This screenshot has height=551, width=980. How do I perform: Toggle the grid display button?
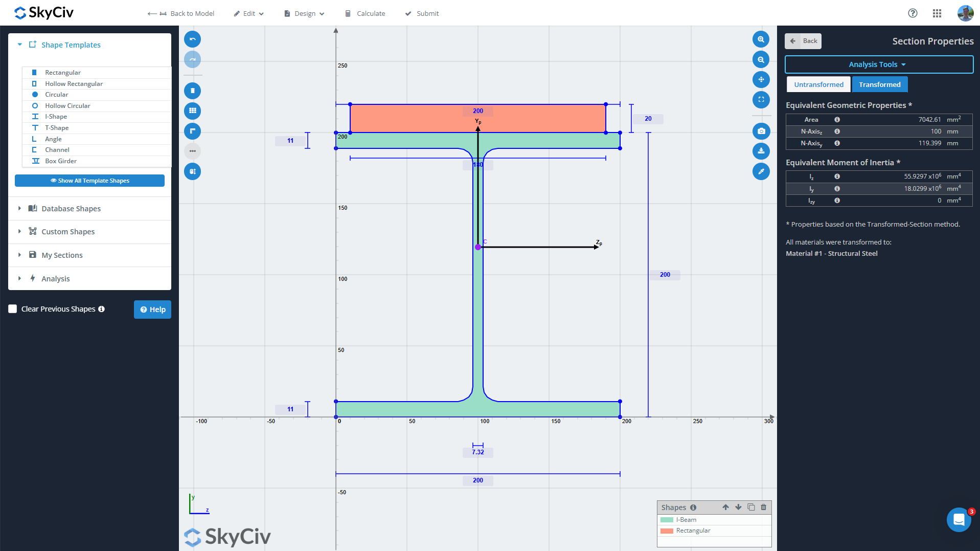pyautogui.click(x=192, y=111)
